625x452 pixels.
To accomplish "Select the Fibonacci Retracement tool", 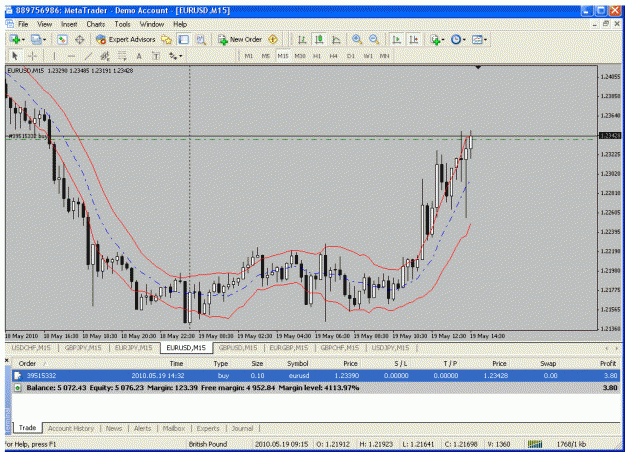I will coord(122,56).
